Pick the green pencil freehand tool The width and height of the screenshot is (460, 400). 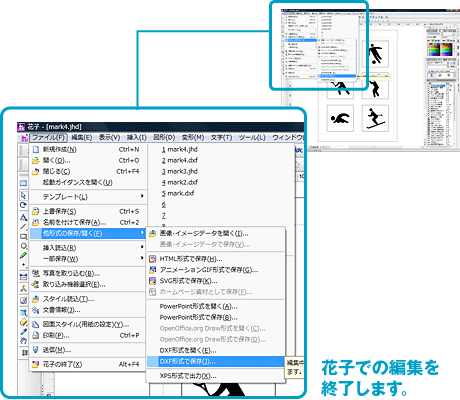tap(23, 256)
